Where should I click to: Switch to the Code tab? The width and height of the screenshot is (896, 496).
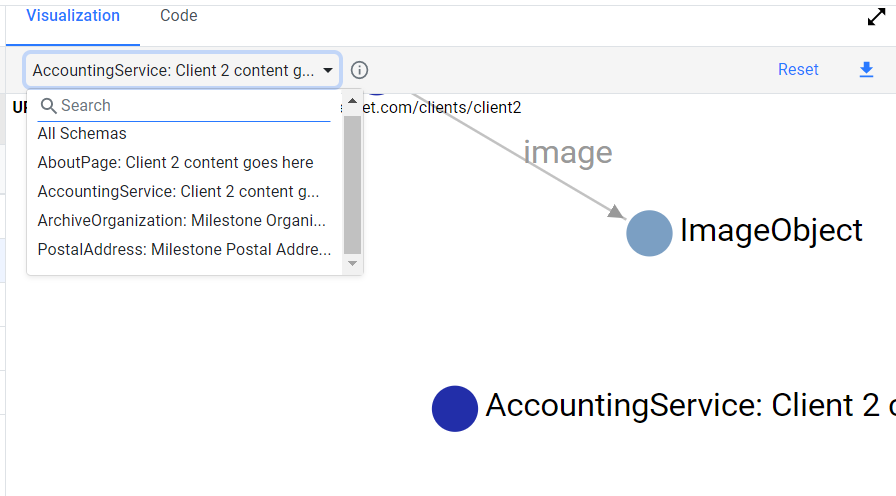[179, 16]
